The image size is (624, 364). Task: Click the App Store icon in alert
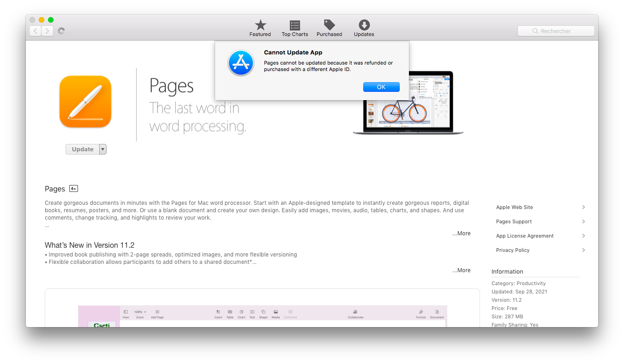click(x=241, y=63)
